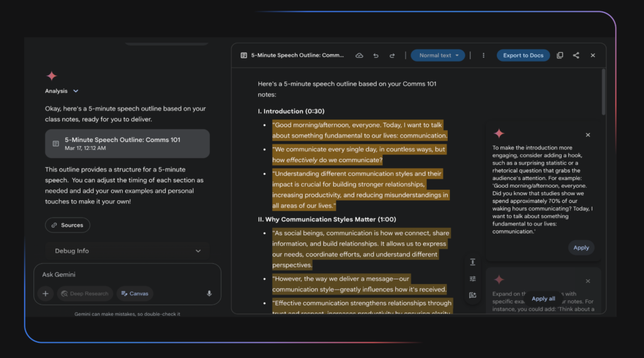644x358 pixels.
Task: Redo the last canvas edit
Action: 392,55
